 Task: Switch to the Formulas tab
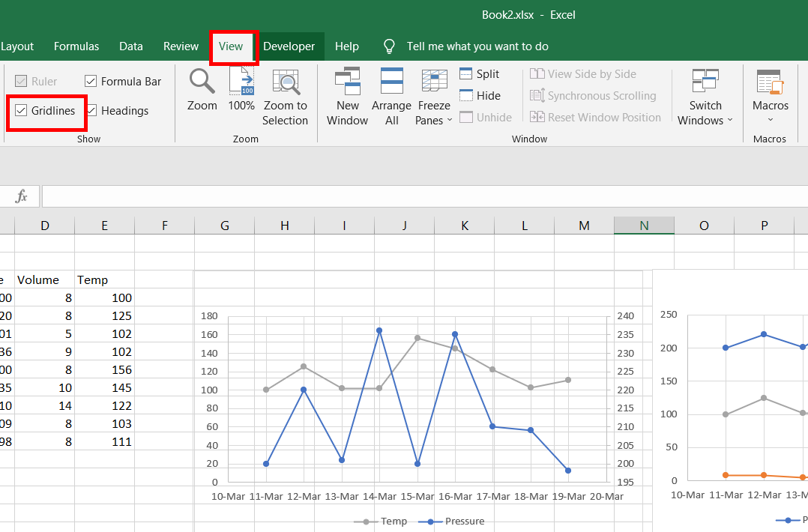tap(76, 46)
